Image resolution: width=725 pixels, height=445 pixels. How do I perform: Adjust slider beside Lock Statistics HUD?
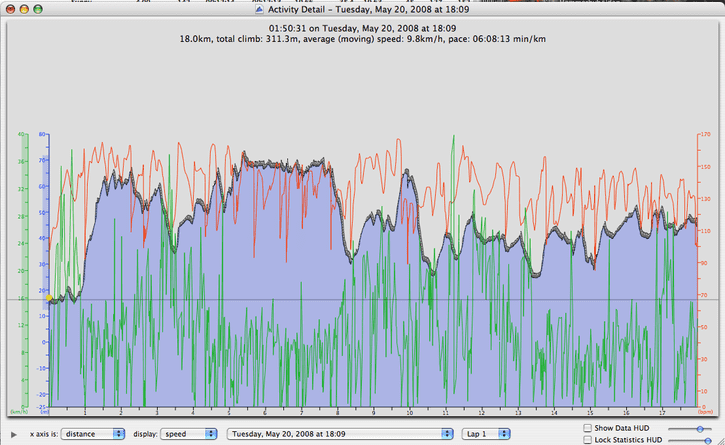pyautogui.click(x=690, y=441)
